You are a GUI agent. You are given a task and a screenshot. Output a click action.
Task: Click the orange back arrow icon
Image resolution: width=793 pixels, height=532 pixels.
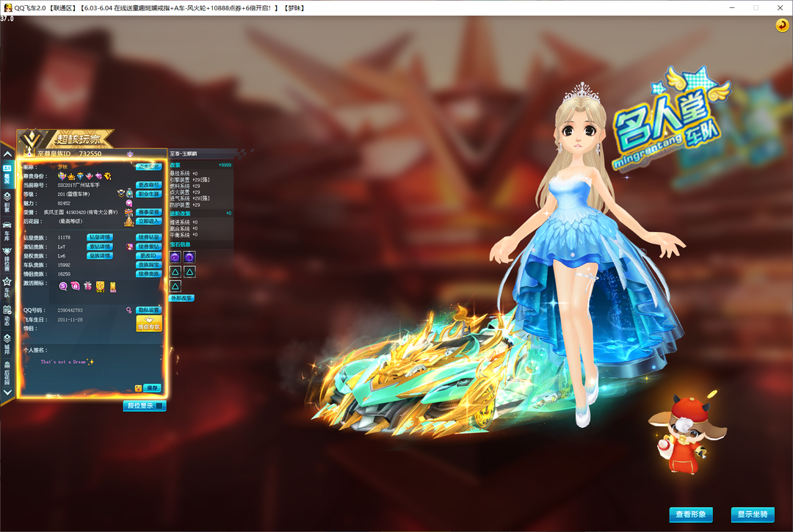click(x=782, y=26)
